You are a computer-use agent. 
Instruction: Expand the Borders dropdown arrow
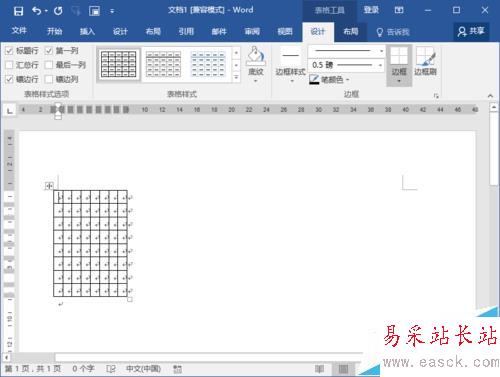coord(399,81)
